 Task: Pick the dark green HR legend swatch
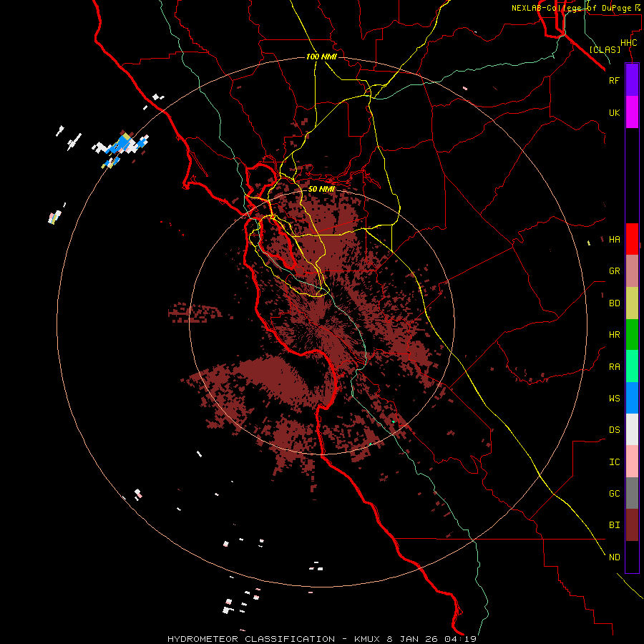(632, 335)
